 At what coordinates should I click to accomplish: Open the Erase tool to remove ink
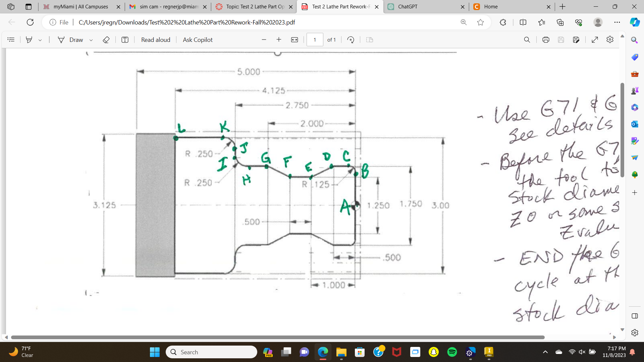click(106, 40)
